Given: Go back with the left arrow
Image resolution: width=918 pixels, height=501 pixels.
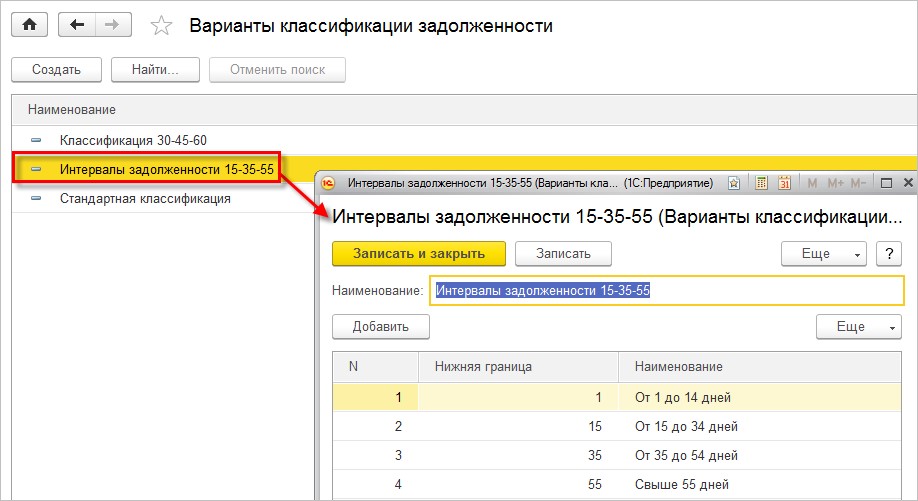Looking at the screenshot, I should (x=77, y=25).
